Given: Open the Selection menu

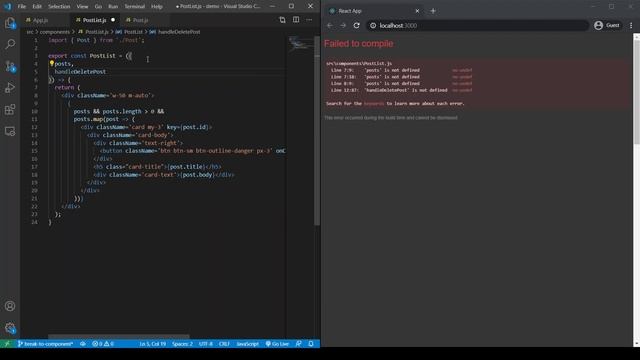Looking at the screenshot, I should tap(59, 7).
